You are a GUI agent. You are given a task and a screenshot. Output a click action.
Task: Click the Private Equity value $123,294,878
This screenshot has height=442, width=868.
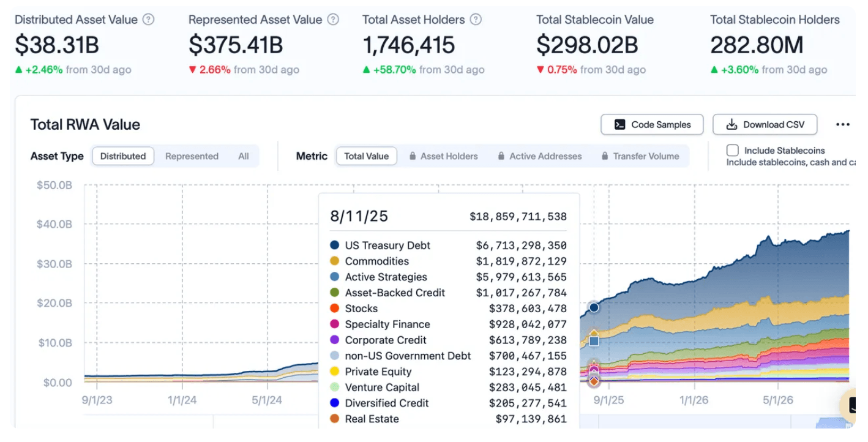(x=528, y=372)
